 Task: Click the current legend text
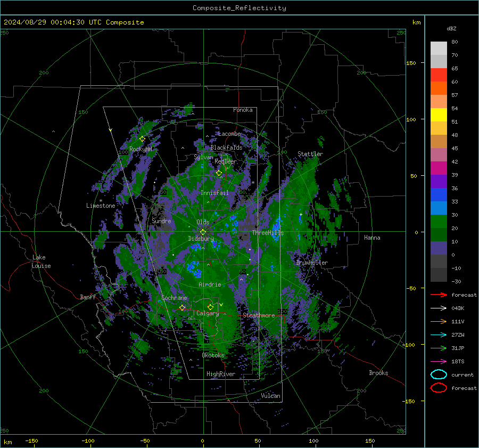coord(463,374)
